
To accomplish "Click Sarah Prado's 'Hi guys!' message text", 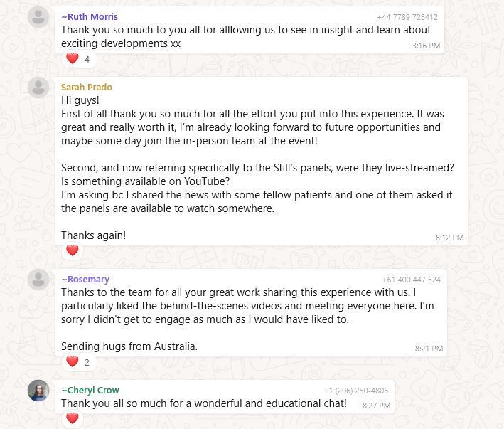I will (x=81, y=101).
